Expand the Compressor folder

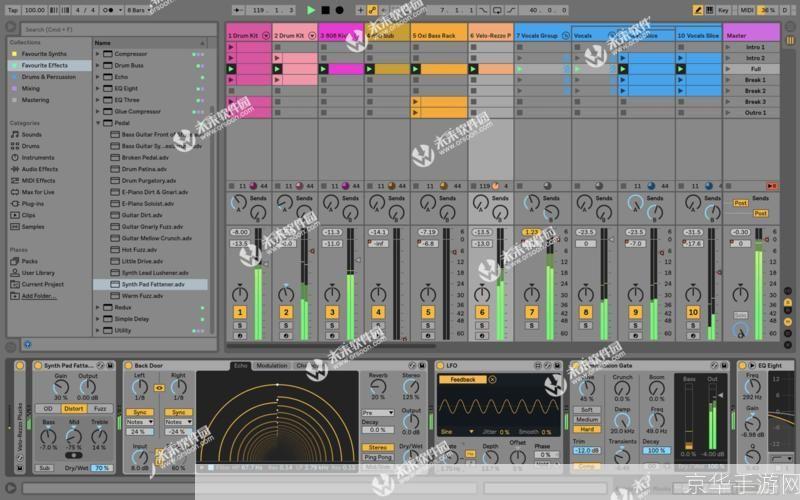point(97,54)
